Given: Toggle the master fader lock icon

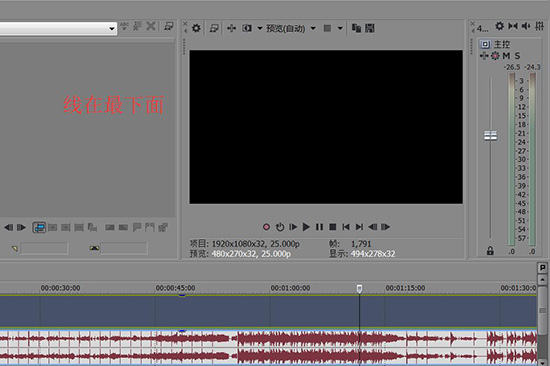Looking at the screenshot, I should coord(490,251).
